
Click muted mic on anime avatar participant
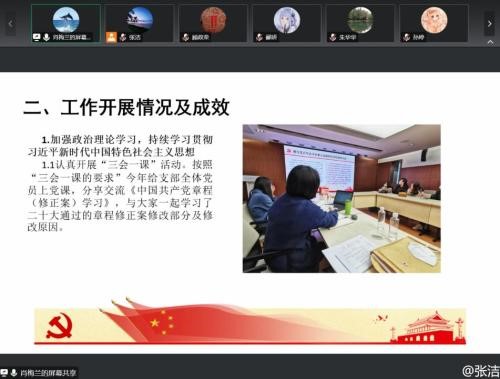pyautogui.click(x=259, y=37)
